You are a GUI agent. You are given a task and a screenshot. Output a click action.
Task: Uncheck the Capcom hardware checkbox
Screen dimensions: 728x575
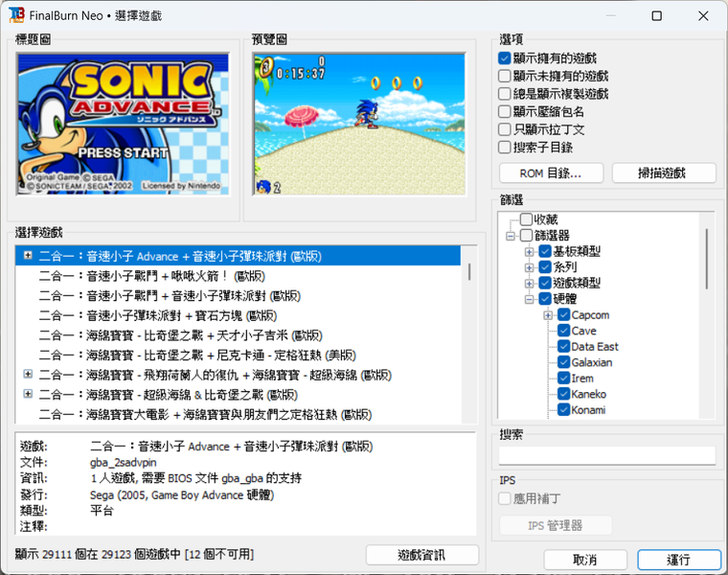pos(563,315)
